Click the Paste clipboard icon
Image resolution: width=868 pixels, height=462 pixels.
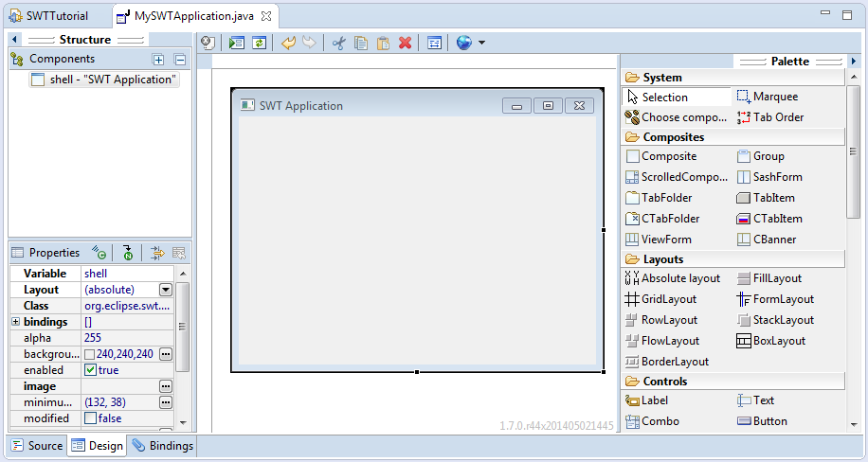pyautogui.click(x=383, y=43)
